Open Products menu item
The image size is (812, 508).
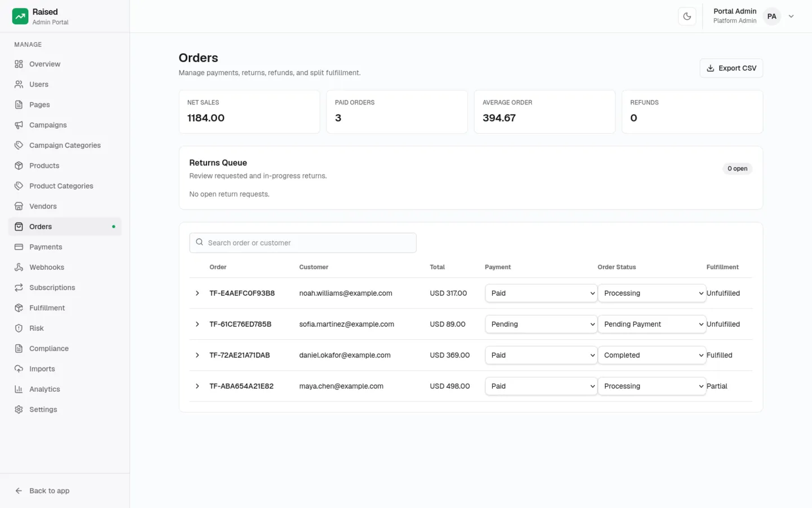[65, 165]
